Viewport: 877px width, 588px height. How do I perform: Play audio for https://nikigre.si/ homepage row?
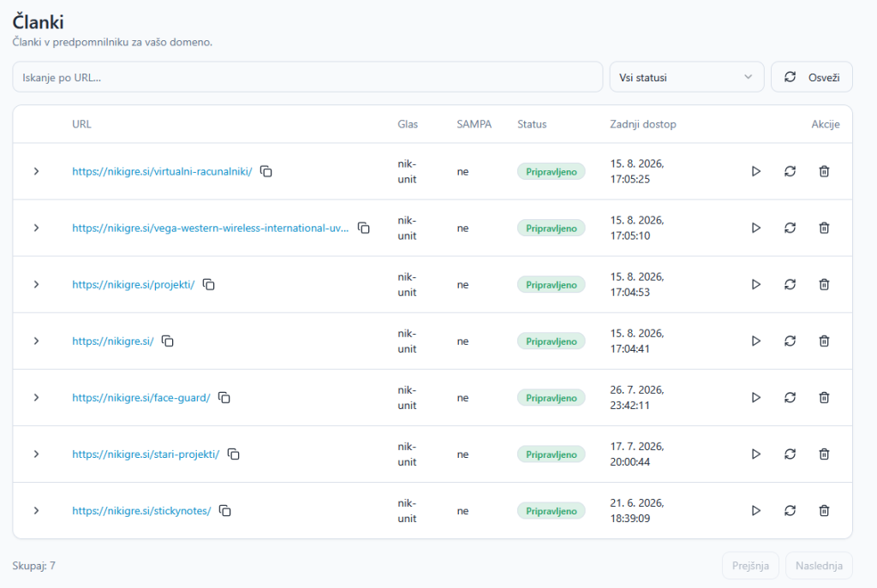pos(755,341)
